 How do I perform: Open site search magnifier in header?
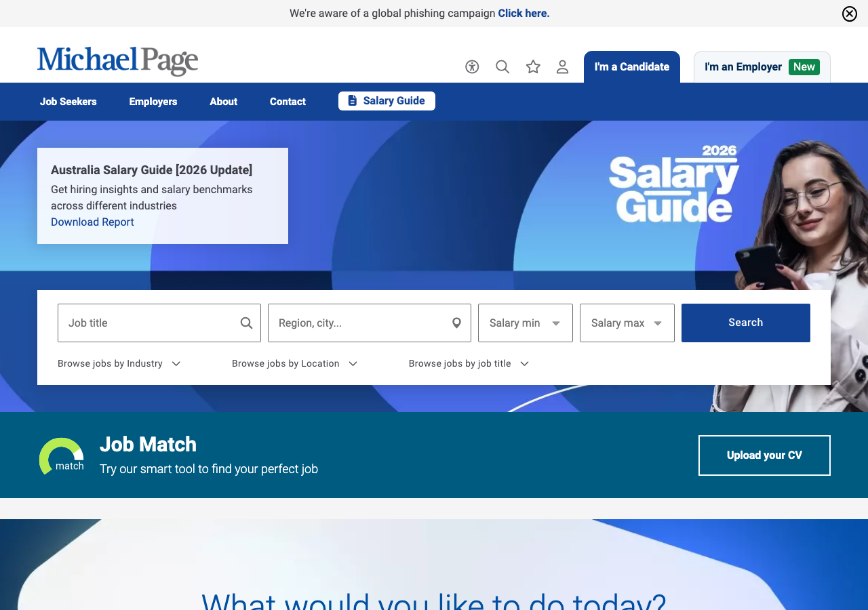click(502, 66)
